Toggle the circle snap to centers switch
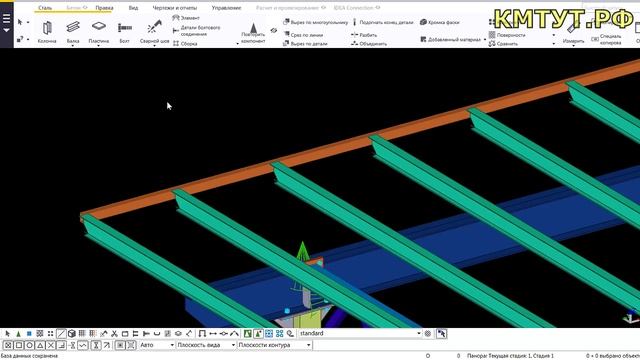Screen dimensions: 640x360 (x=29, y=345)
